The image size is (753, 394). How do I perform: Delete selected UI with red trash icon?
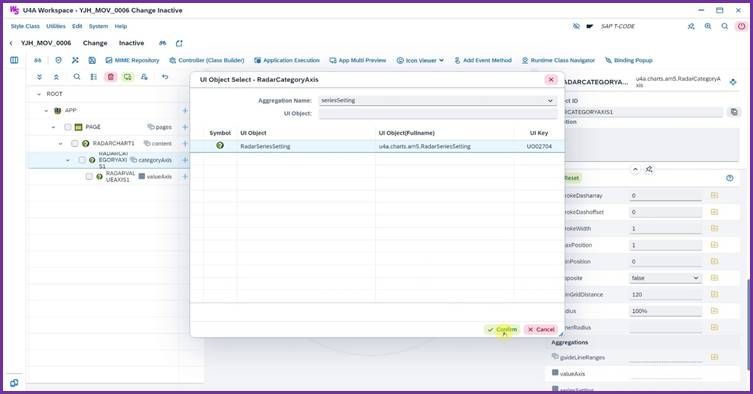pyautogui.click(x=111, y=77)
